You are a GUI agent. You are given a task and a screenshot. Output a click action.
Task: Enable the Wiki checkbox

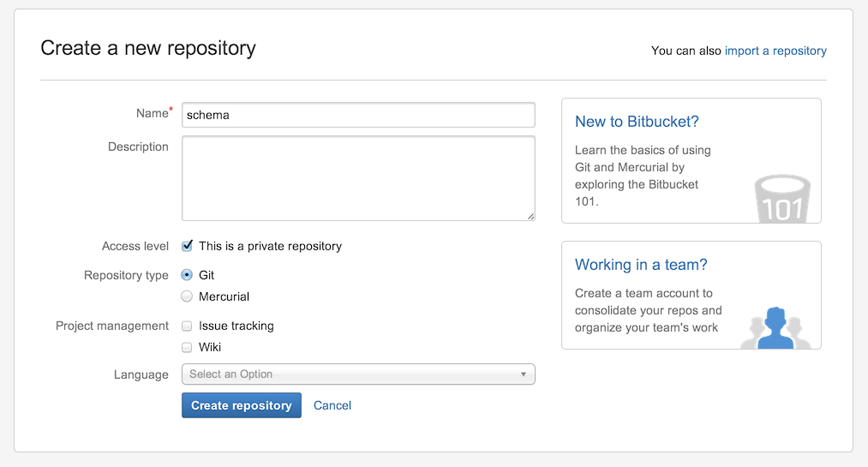tap(187, 348)
